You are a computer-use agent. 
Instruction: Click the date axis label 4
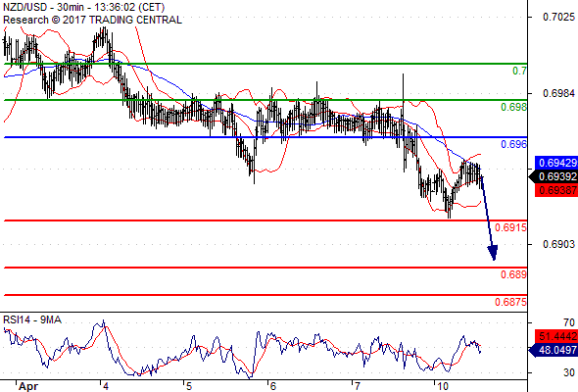pos(106,386)
